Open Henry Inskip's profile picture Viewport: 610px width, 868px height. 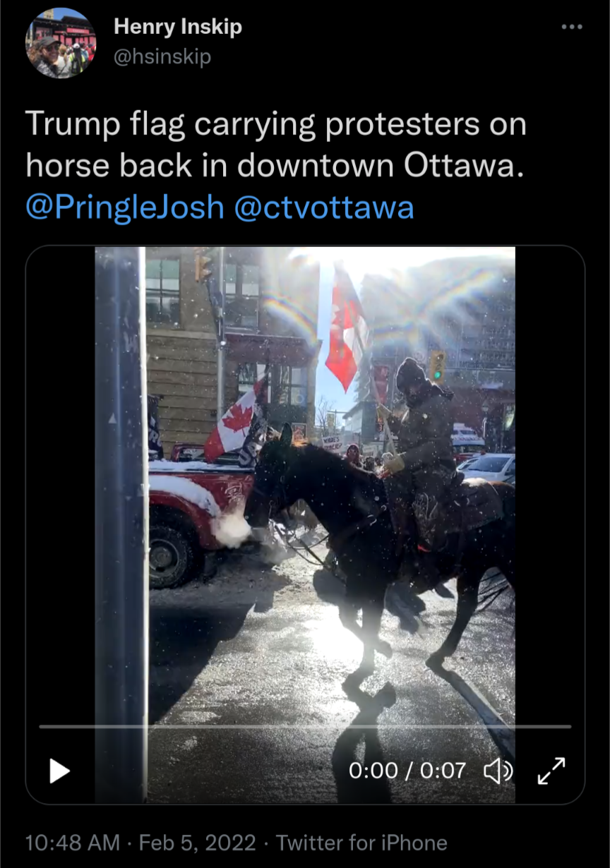tap(60, 43)
